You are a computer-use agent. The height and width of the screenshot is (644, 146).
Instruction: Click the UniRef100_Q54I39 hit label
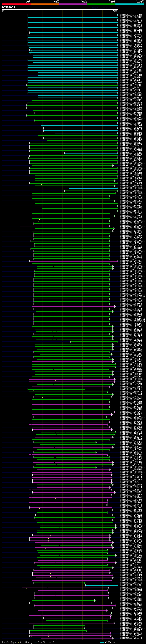[x=131, y=369]
